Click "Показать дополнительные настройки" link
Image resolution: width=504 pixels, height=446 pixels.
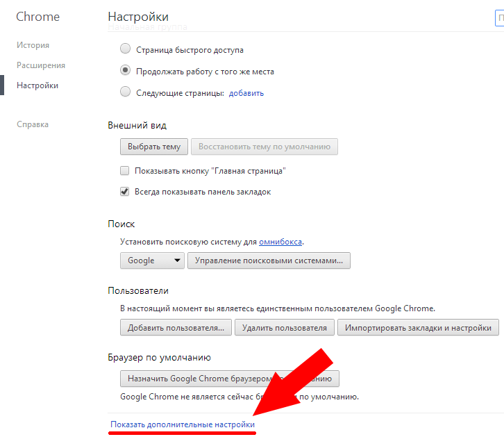(183, 424)
